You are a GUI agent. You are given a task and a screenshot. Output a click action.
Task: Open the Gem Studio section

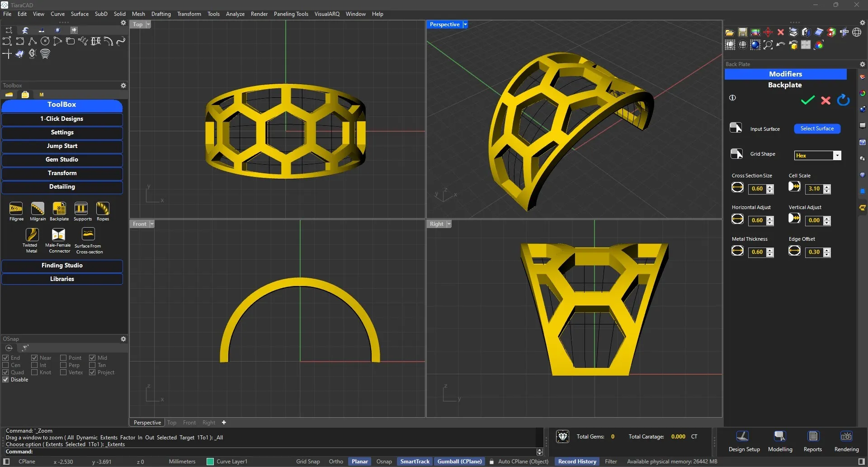coord(62,159)
